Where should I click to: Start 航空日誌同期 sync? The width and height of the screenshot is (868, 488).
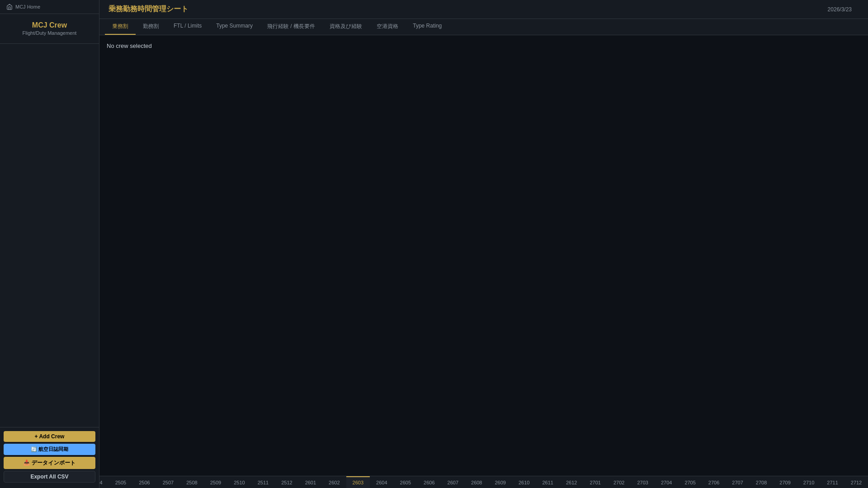(49, 449)
